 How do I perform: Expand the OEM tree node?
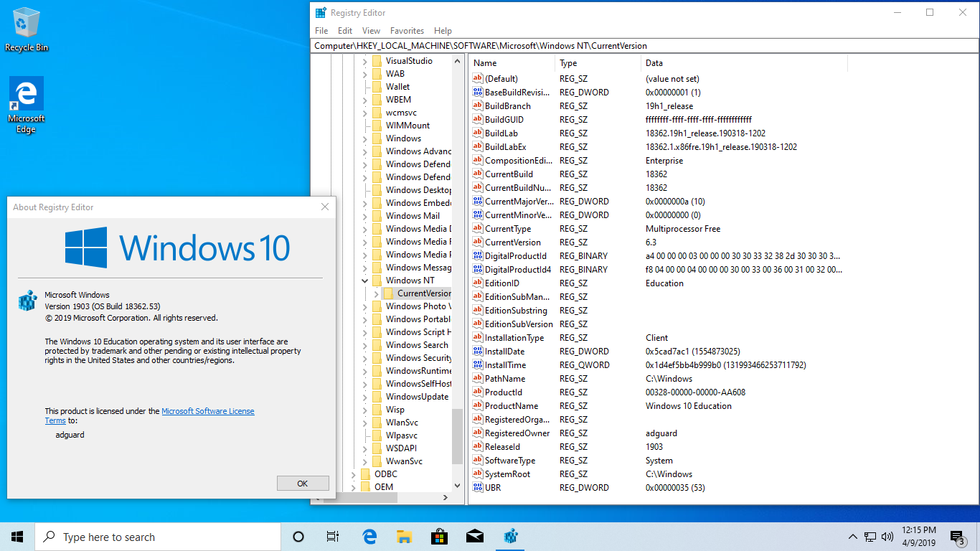tap(353, 487)
